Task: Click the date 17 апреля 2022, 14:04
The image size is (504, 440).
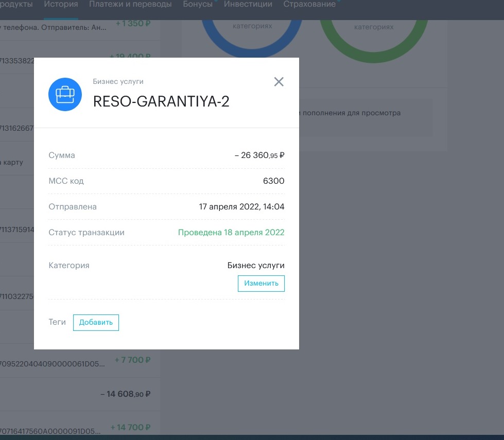Action: [242, 207]
